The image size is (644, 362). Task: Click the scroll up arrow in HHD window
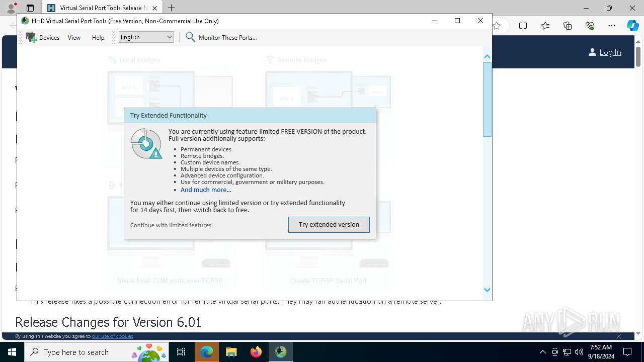487,57
